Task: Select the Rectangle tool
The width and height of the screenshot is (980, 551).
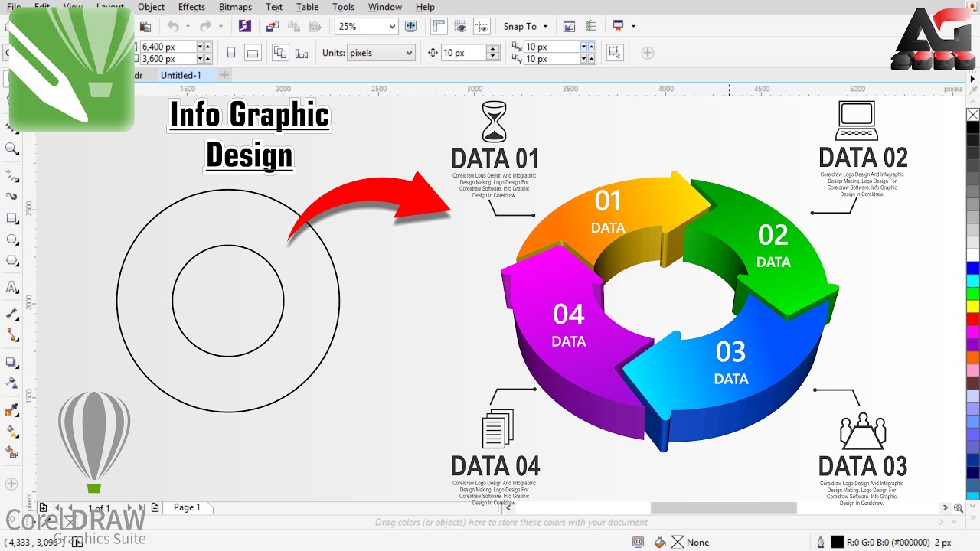Action: pos(12,218)
